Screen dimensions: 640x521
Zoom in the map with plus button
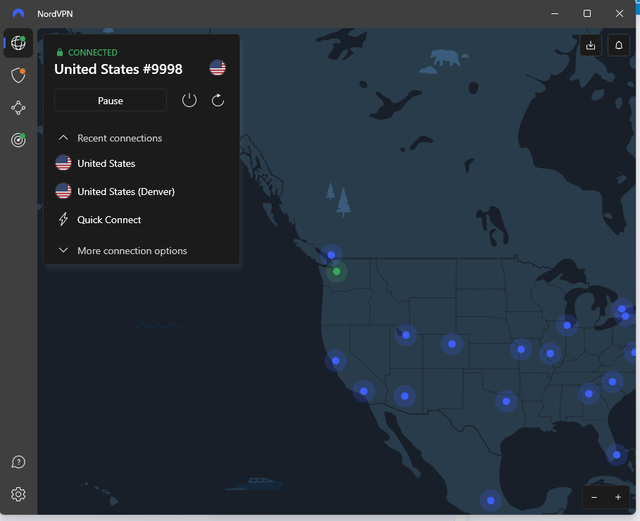618,497
